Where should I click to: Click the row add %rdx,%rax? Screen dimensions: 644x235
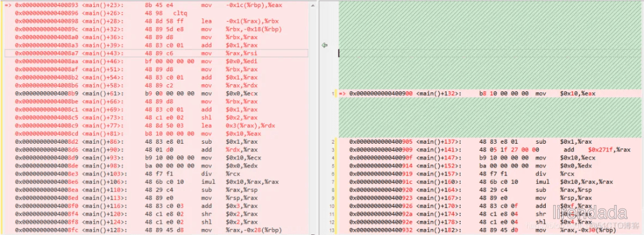pos(156,150)
